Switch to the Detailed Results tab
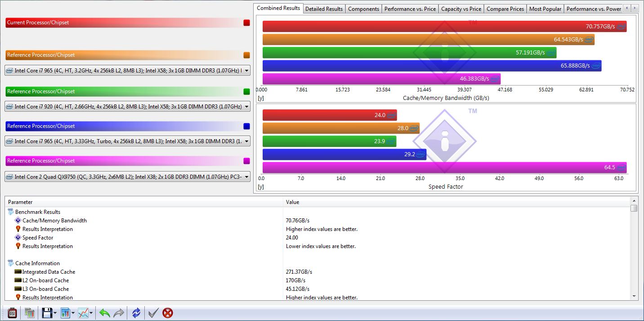The height and width of the screenshot is (321, 644). pyautogui.click(x=324, y=9)
